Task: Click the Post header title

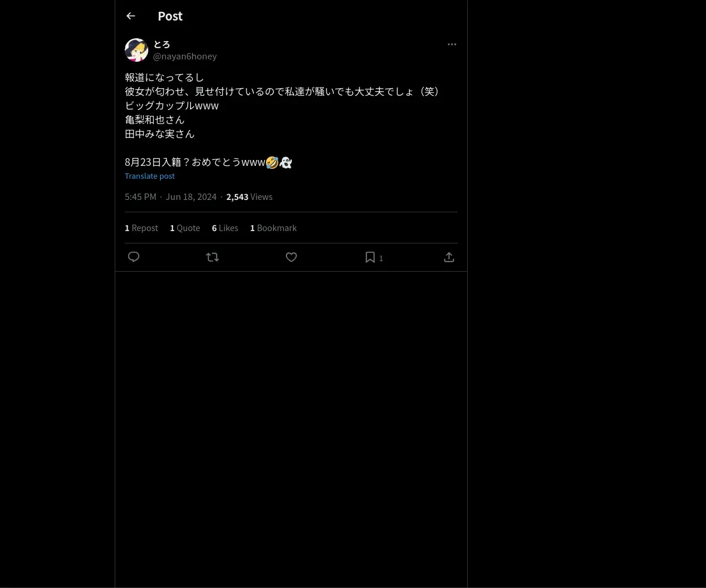Action: pos(170,16)
